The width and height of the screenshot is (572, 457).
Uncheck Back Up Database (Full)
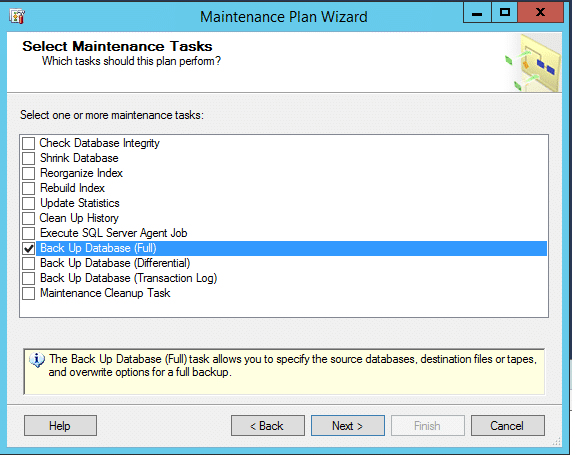(x=28, y=248)
